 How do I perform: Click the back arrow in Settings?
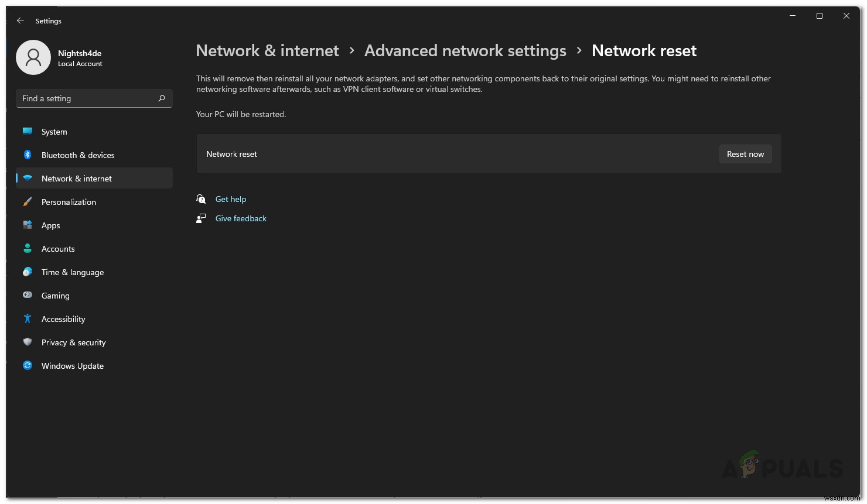[20, 20]
